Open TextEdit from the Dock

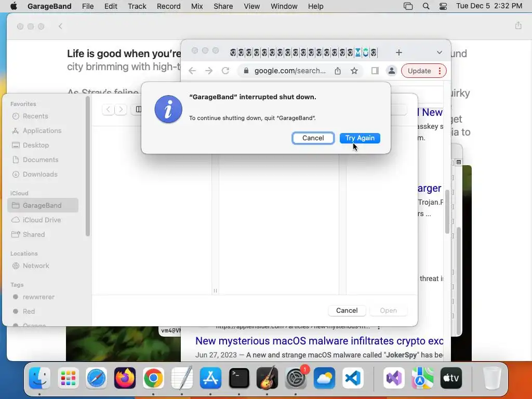coord(182,378)
